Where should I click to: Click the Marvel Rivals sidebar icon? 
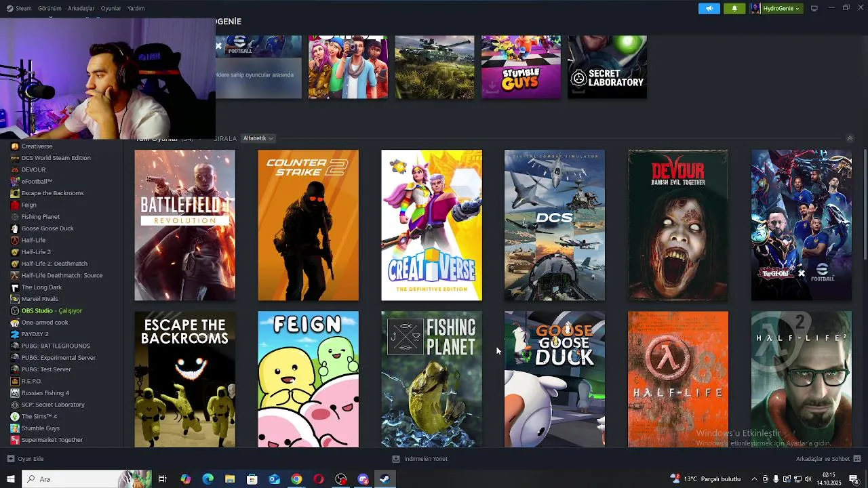click(15, 299)
